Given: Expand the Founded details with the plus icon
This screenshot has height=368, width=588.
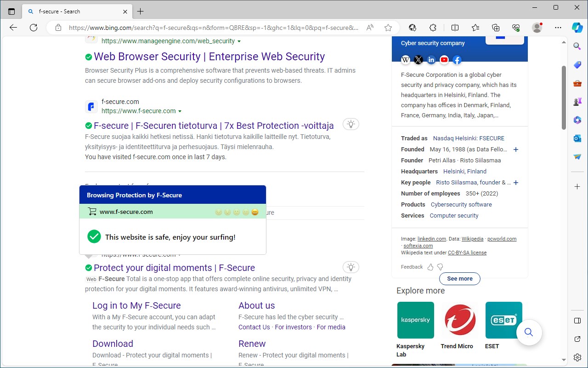Looking at the screenshot, I should (516, 149).
